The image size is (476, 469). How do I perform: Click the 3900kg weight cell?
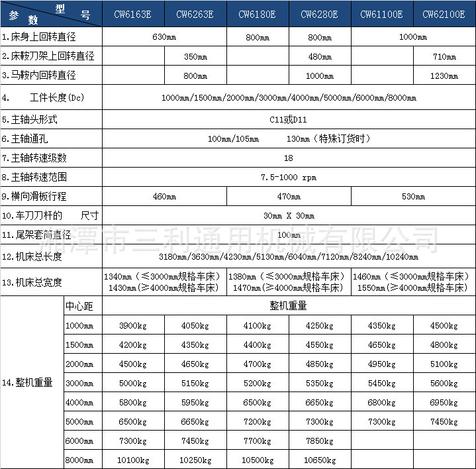[133, 325]
